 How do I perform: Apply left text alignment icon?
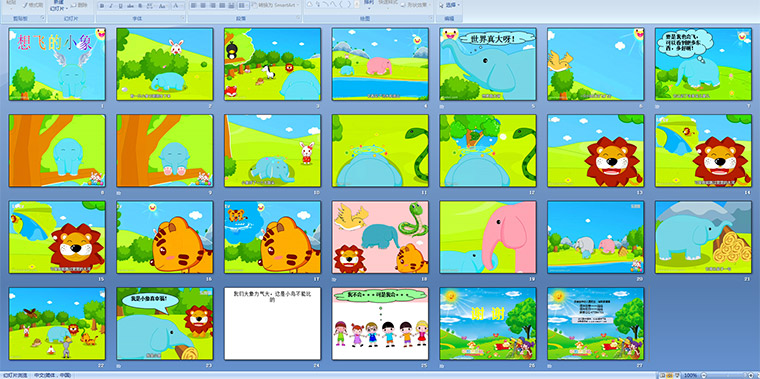(193, 5)
